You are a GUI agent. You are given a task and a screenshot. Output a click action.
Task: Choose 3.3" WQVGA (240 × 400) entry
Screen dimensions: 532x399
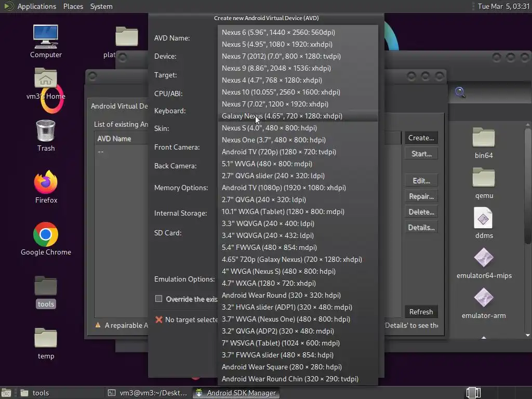(298, 223)
